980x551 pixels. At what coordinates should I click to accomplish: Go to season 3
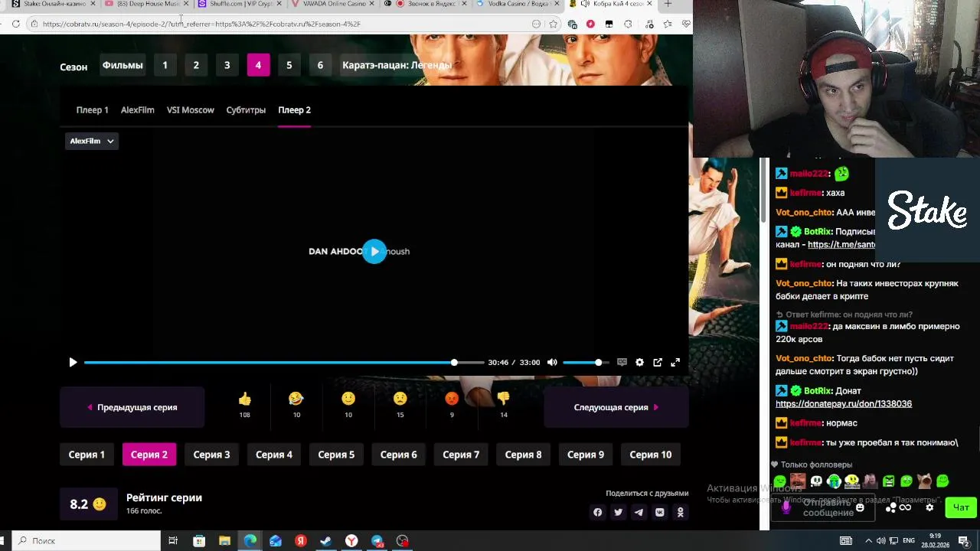[x=227, y=65]
